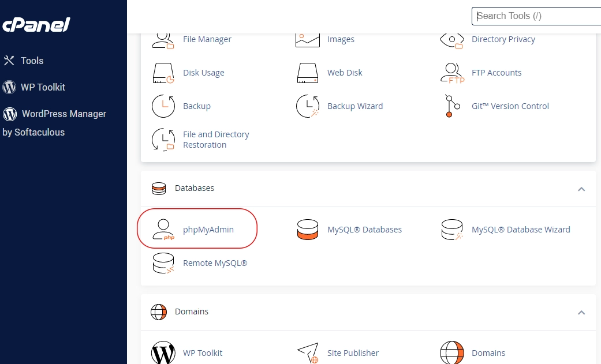This screenshot has height=364, width=601.
Task: Open WP Toolkit link under Domains
Action: pos(203,353)
